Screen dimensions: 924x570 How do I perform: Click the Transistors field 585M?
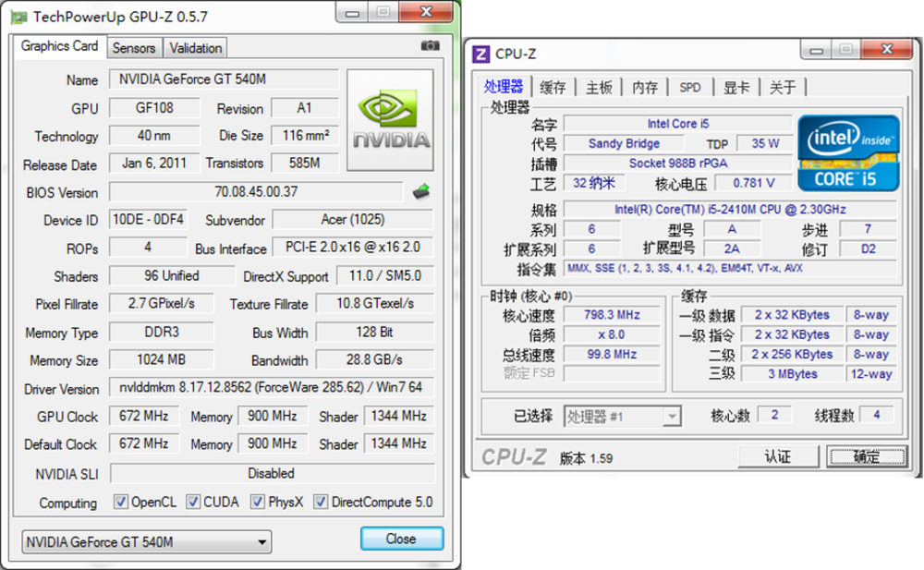coord(305,164)
